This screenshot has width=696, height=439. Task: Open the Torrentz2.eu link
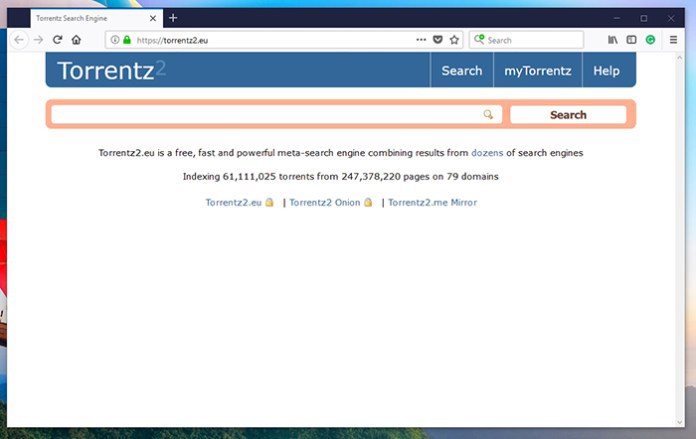tap(233, 202)
